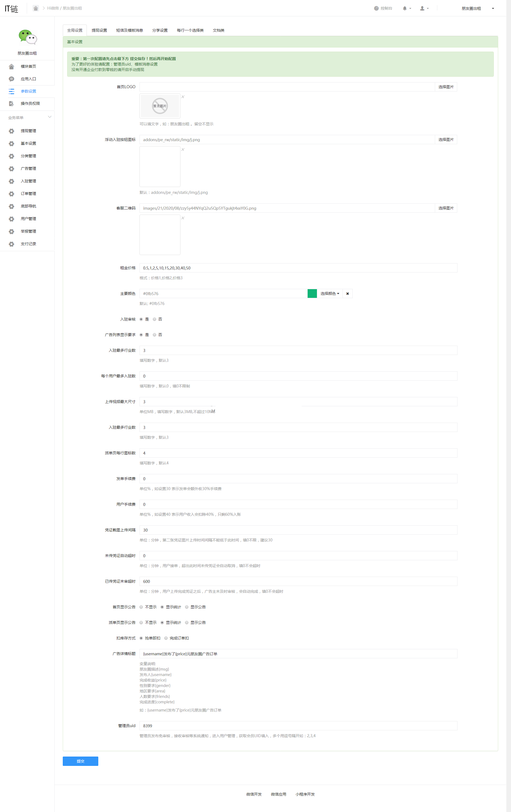Click the 上传视频最大尺寸 input field
Viewport: 511px width, 812px height.
pyautogui.click(x=298, y=402)
